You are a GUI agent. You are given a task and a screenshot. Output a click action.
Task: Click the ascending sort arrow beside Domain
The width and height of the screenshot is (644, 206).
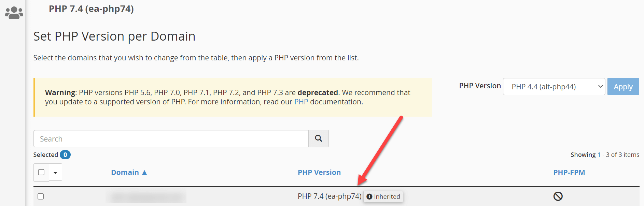coord(144,173)
